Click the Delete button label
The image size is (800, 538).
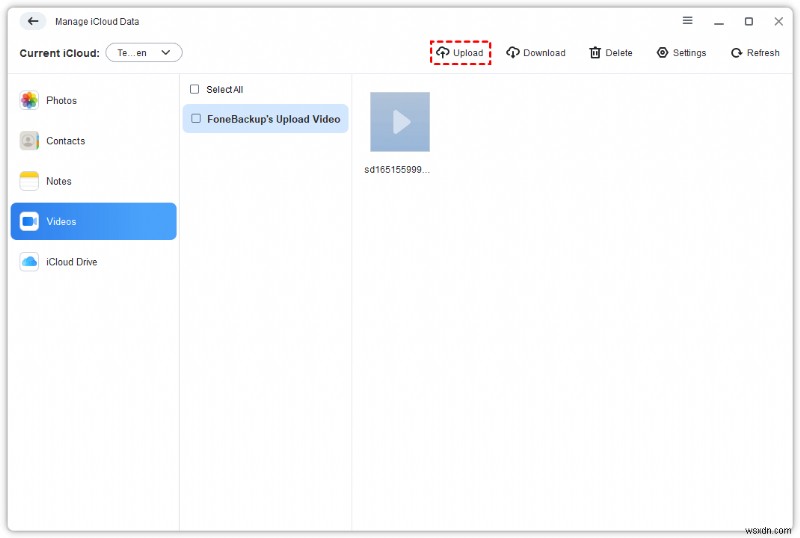tap(618, 53)
